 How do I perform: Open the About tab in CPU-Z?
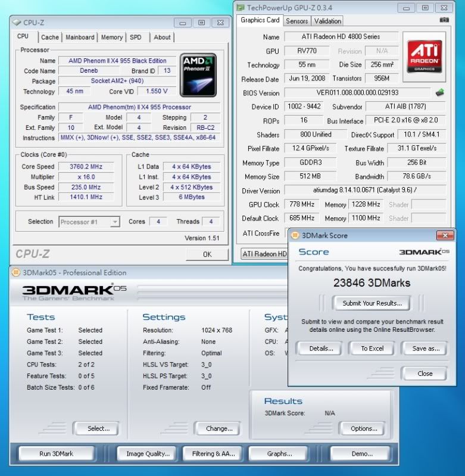pyautogui.click(x=162, y=38)
